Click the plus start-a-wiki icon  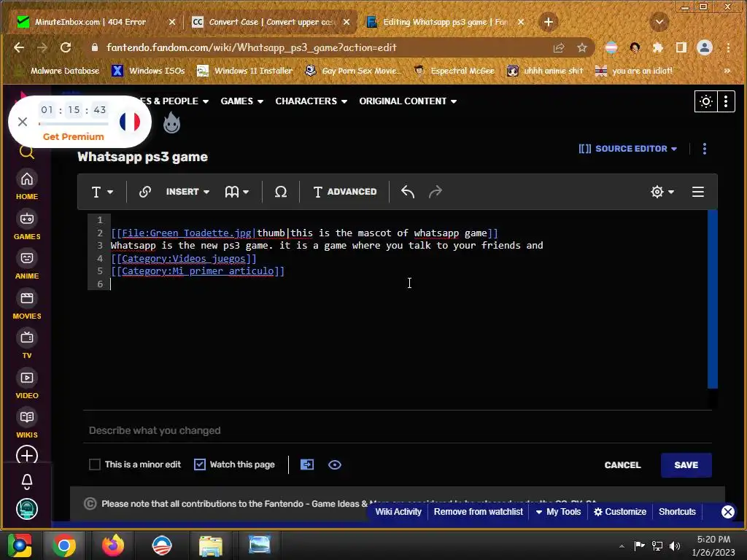[27, 456]
